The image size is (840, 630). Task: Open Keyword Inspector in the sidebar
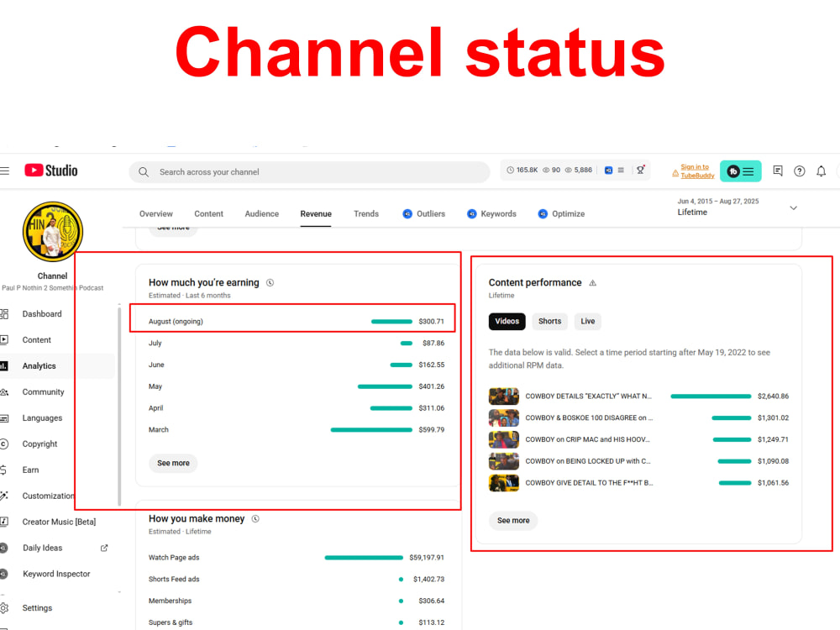coord(56,575)
